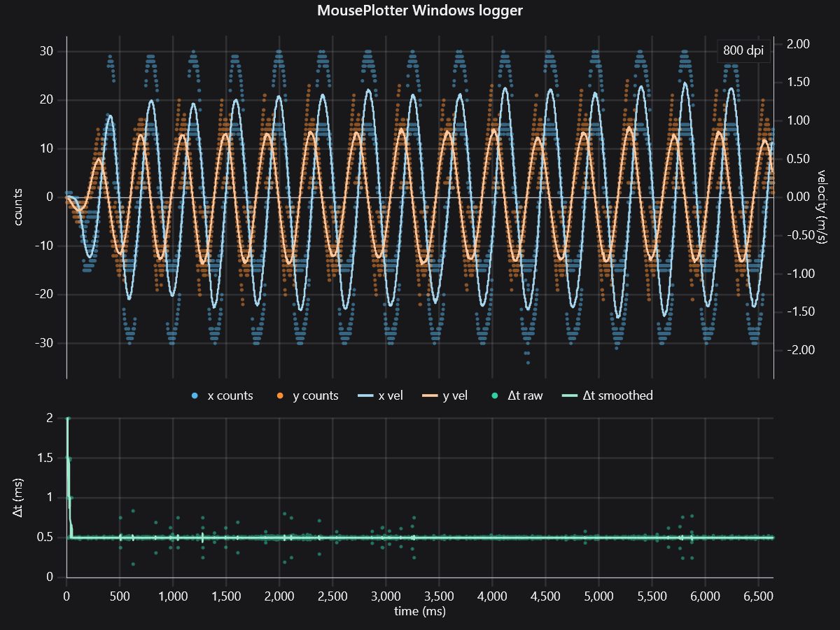This screenshot has height=630, width=840.
Task: Click the 30 counts axis tick
Action: [47, 51]
